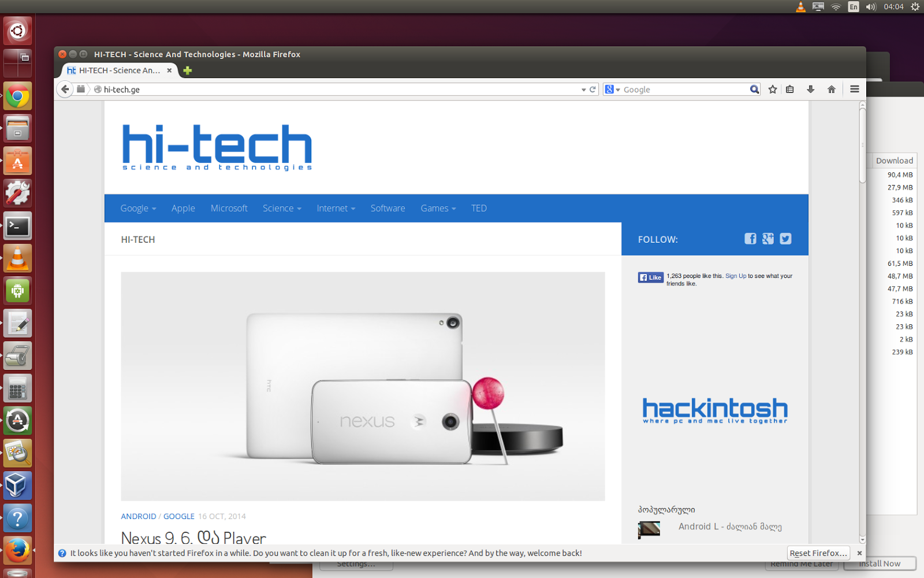Screen dimensions: 924x578
Task: Open the Terminal from the launcher
Action: (17, 226)
